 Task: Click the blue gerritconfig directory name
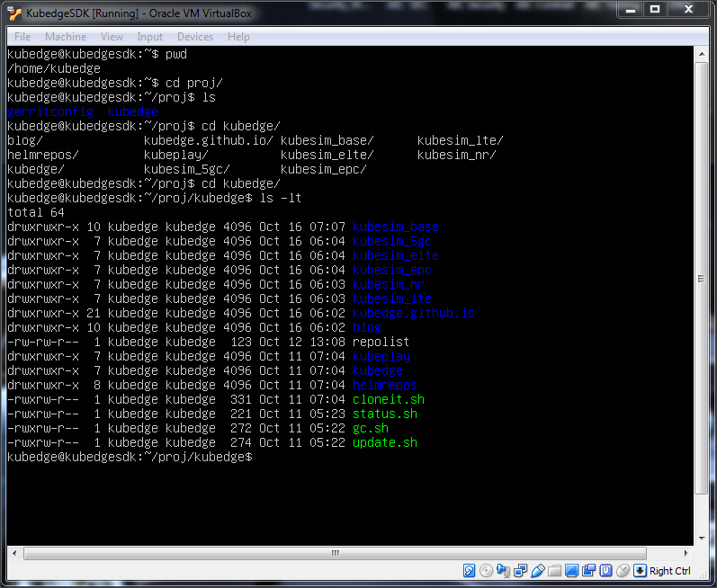click(50, 111)
